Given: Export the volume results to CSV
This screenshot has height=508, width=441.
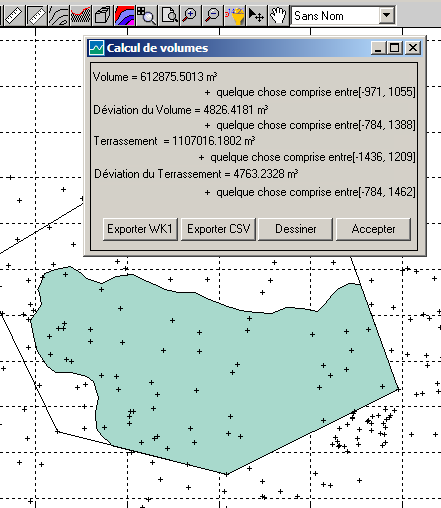Looking at the screenshot, I should pos(218,229).
